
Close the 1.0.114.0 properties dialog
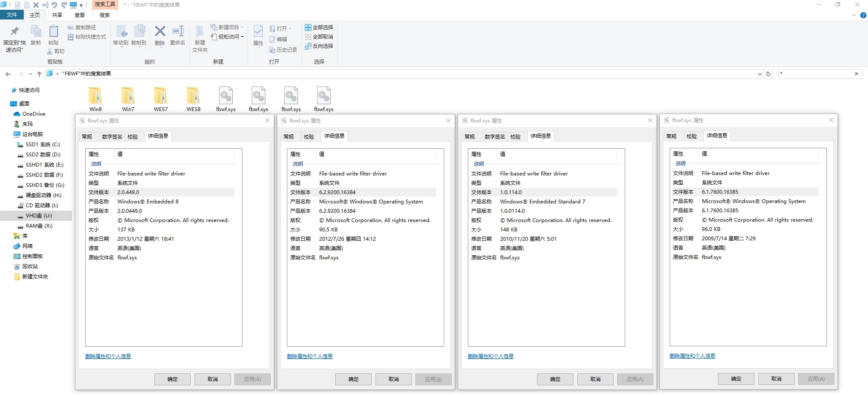pos(650,121)
